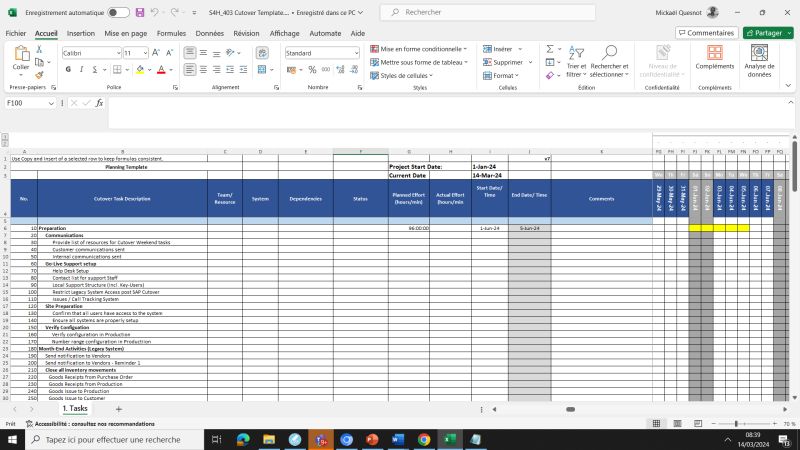Open the fill color dropdown arrow
800x450 pixels.
(x=149, y=69)
